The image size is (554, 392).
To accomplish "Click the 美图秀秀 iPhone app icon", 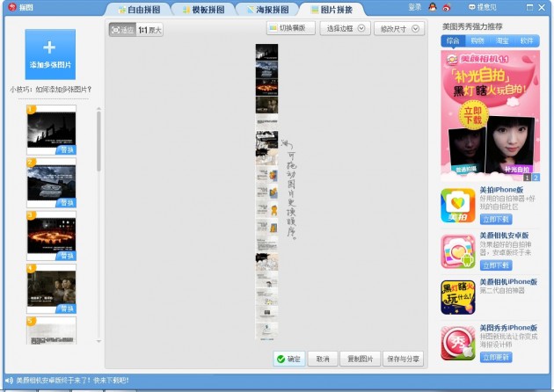I will [457, 343].
